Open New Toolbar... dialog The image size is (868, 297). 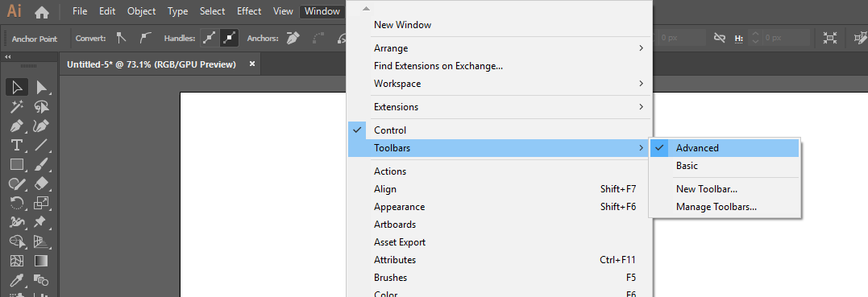point(725,189)
